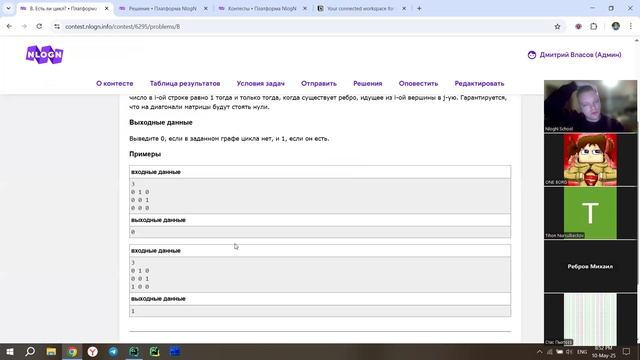The width and height of the screenshot is (640, 360).
Task: Go back using browser back arrow
Action: click(9, 26)
